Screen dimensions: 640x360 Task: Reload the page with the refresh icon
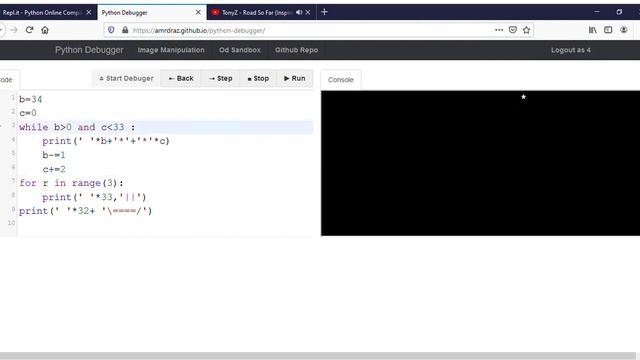click(29, 30)
